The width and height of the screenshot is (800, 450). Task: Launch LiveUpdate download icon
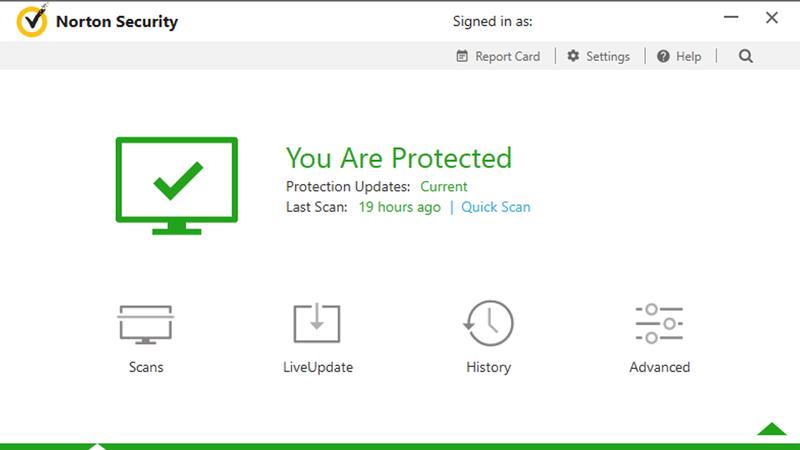click(317, 323)
